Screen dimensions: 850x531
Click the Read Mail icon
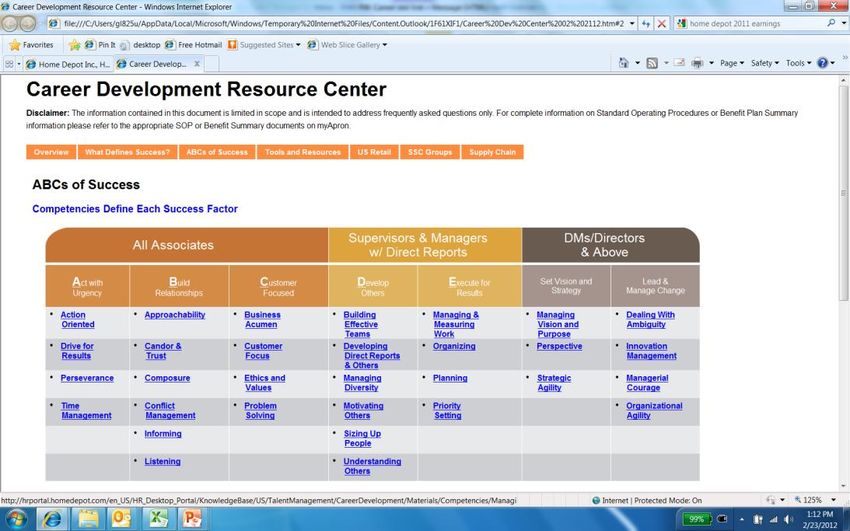pyautogui.click(x=679, y=63)
